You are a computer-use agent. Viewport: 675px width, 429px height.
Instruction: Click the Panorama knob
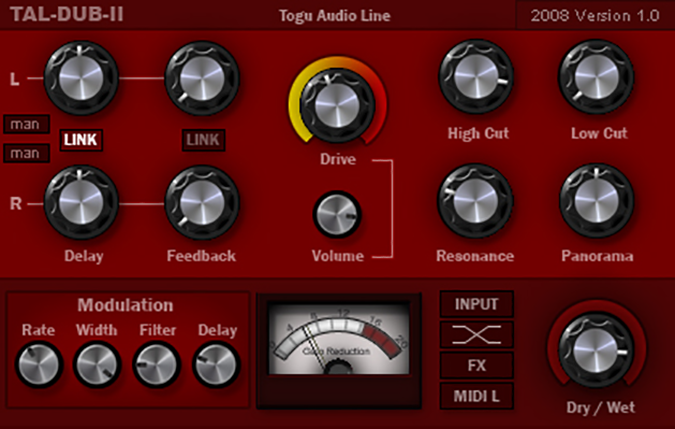click(596, 201)
